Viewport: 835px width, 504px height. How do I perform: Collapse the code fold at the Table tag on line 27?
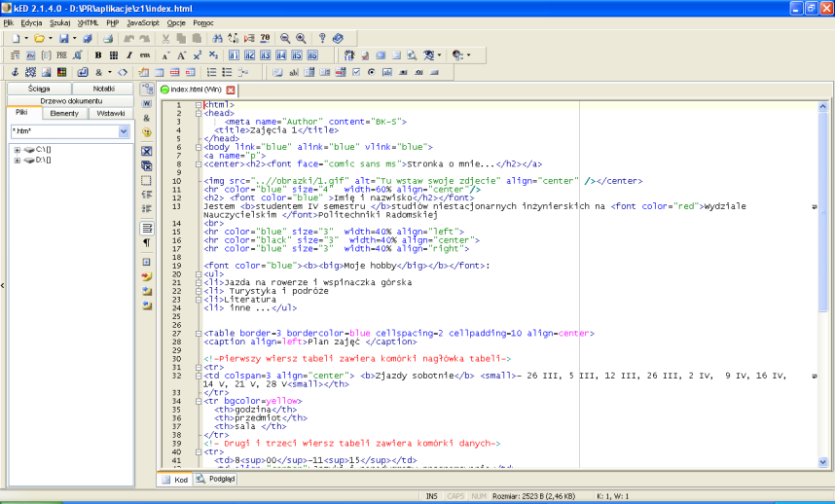tap(199, 334)
